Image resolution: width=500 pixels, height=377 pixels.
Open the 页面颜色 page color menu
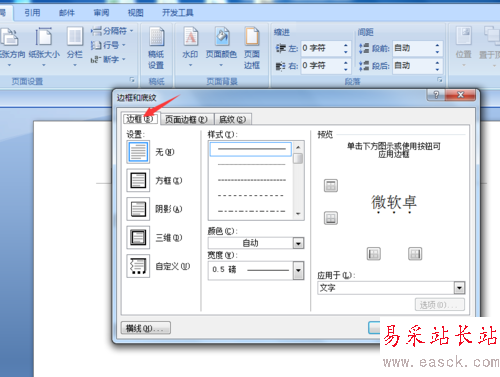[221, 47]
